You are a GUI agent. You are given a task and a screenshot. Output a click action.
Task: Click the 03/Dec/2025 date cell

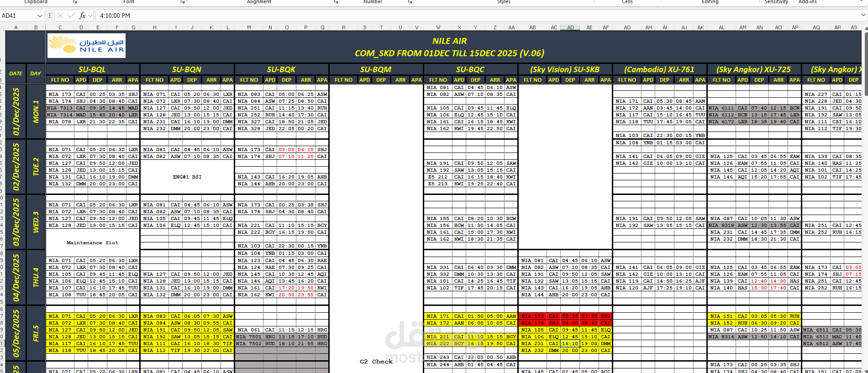coord(16,222)
